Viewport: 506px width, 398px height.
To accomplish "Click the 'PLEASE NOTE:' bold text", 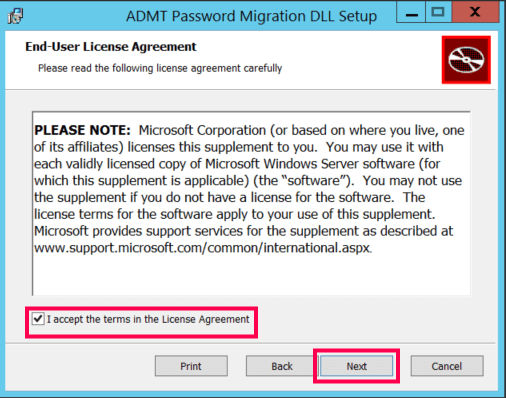I will 83,130.
